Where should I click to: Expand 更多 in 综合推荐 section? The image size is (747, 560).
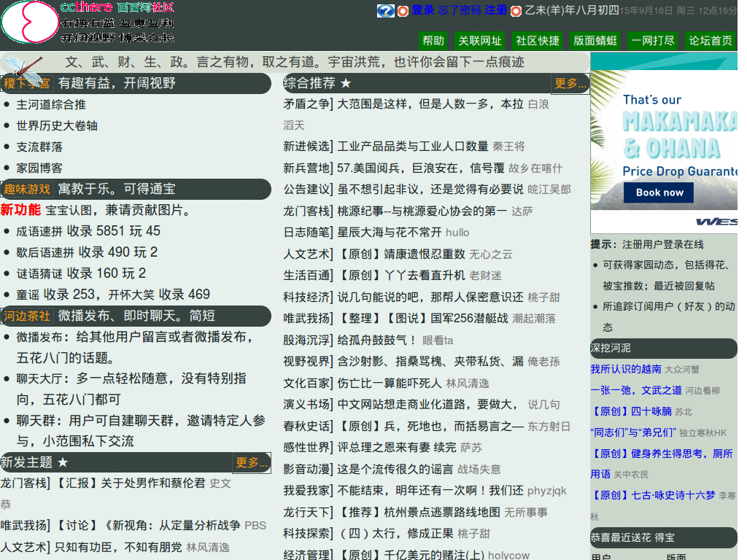(x=570, y=83)
